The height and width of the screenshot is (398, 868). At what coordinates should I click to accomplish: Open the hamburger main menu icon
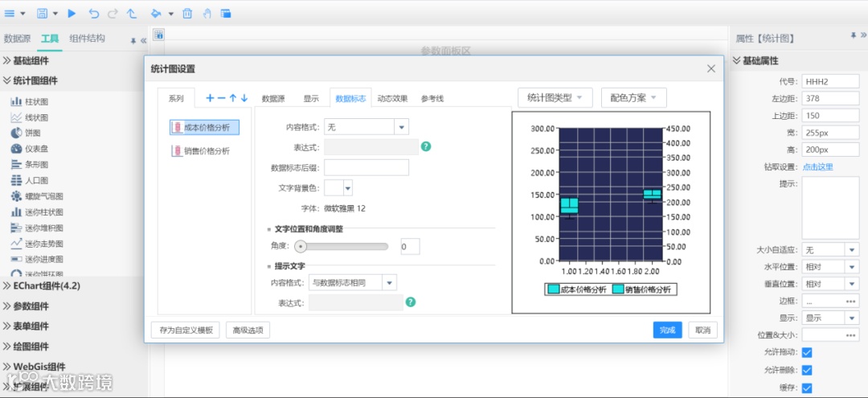[x=10, y=14]
